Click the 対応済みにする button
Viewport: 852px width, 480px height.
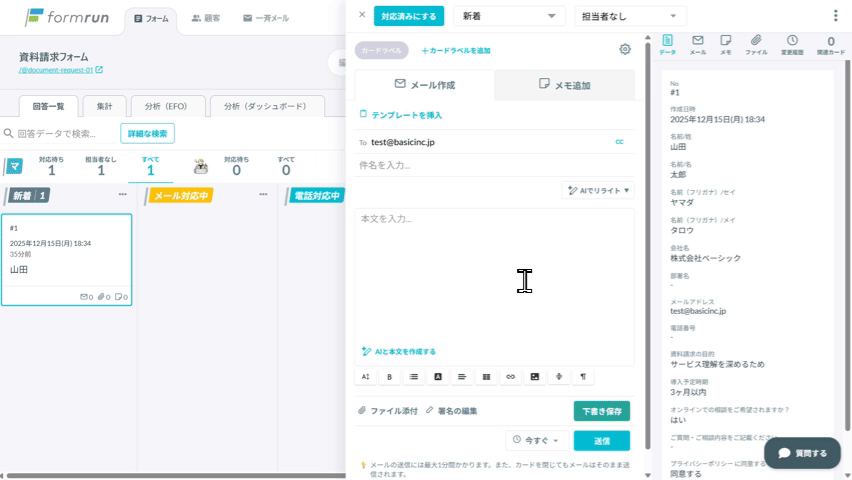click(x=409, y=16)
